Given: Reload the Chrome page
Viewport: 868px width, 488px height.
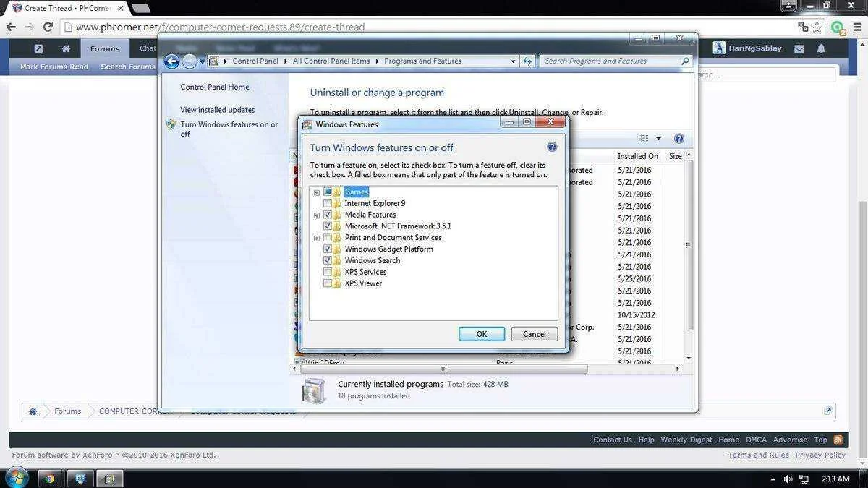Looking at the screenshot, I should coord(48,27).
